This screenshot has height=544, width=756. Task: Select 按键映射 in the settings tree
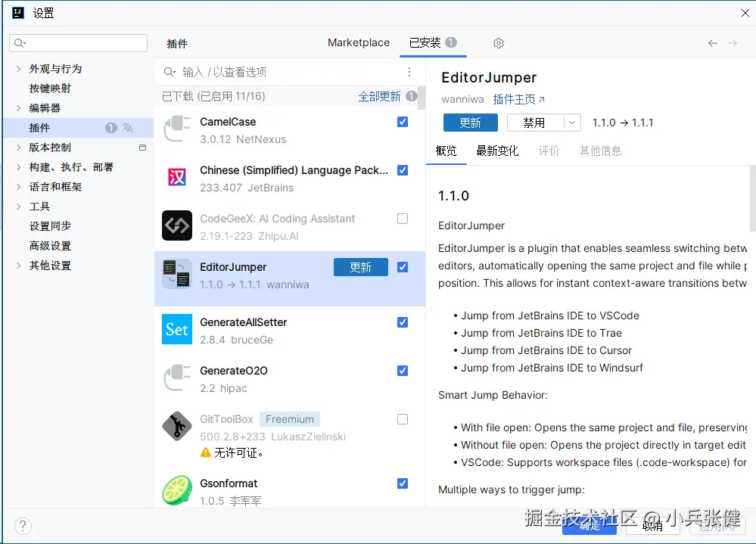[50, 89]
